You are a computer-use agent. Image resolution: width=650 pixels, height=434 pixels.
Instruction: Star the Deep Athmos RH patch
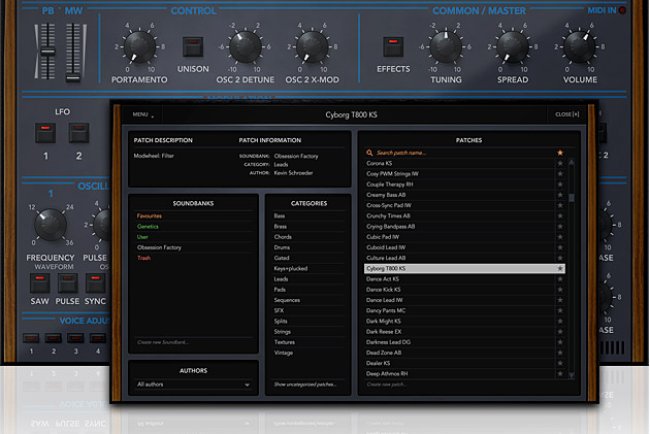[x=560, y=374]
